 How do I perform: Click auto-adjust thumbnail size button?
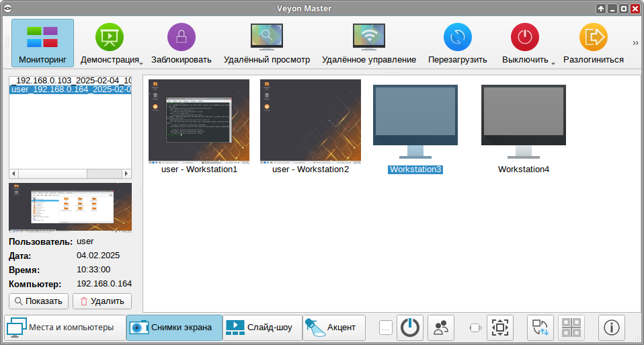pos(500,328)
